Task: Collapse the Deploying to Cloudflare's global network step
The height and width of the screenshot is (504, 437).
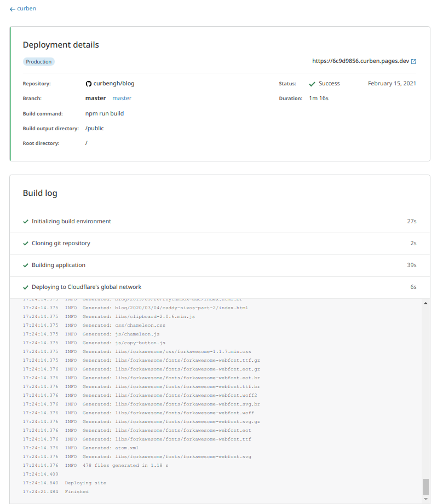Action: point(220,287)
